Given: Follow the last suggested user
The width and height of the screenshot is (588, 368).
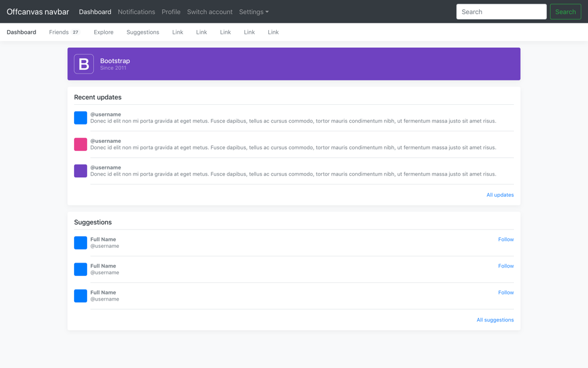Looking at the screenshot, I should [505, 293].
